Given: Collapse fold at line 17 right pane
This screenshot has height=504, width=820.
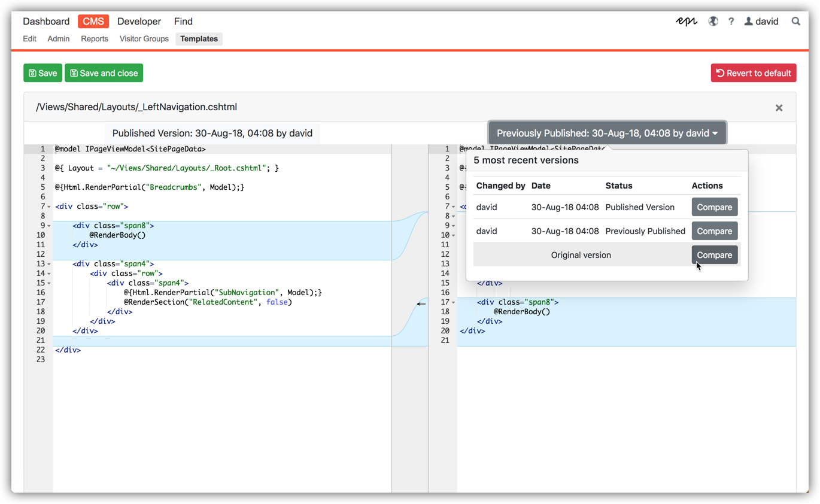Looking at the screenshot, I should [453, 302].
